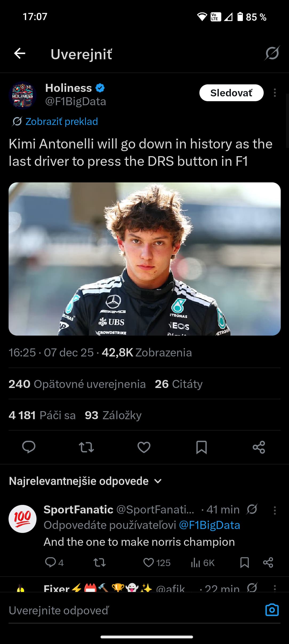Reply to the main post icon

coord(29,447)
